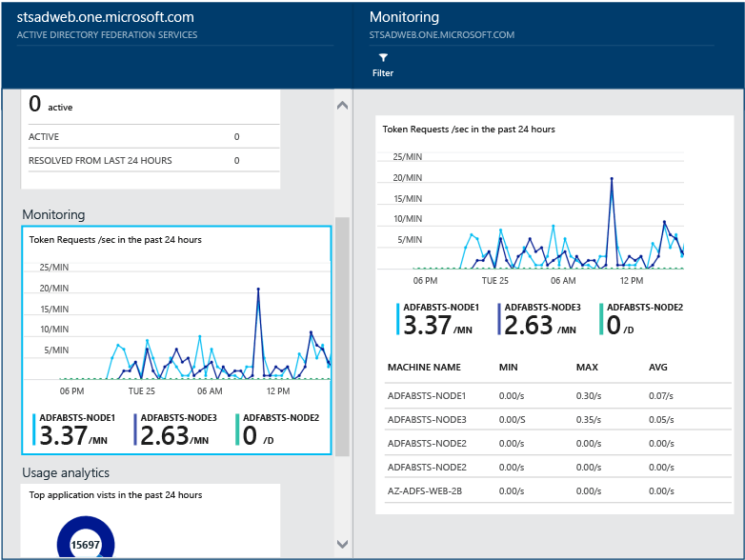Screen dimensions: 745x560
Task: Sort by the MAX column header
Action: pyautogui.click(x=587, y=367)
